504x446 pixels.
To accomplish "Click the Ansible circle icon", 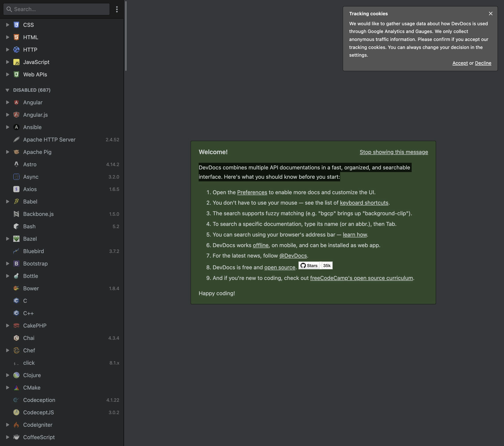I will click(16, 127).
